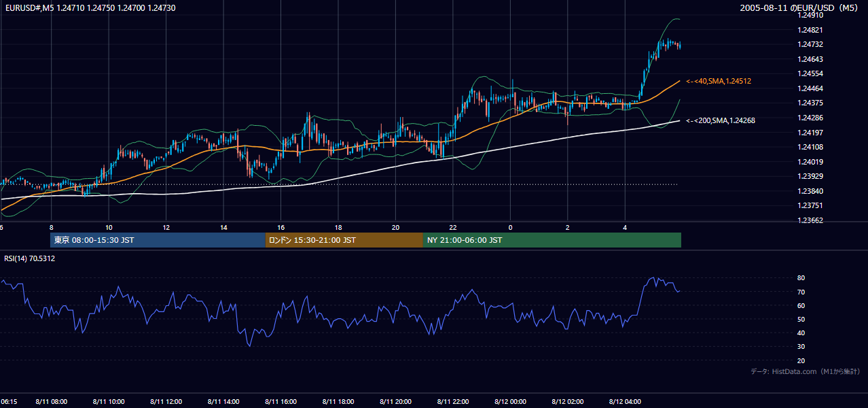868x408 pixels.
Task: Click the 8/11 12:00 time axis label
Action: tap(166, 402)
